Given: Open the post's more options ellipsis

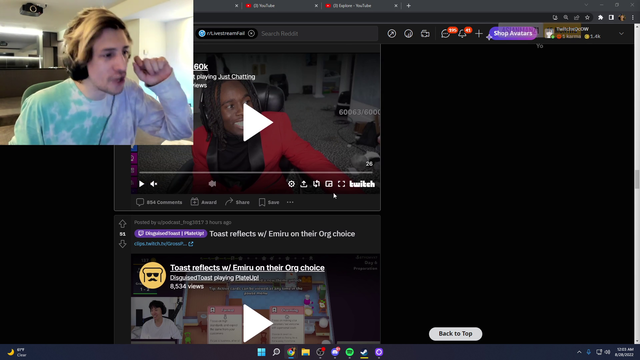Looking at the screenshot, I should coord(290,202).
